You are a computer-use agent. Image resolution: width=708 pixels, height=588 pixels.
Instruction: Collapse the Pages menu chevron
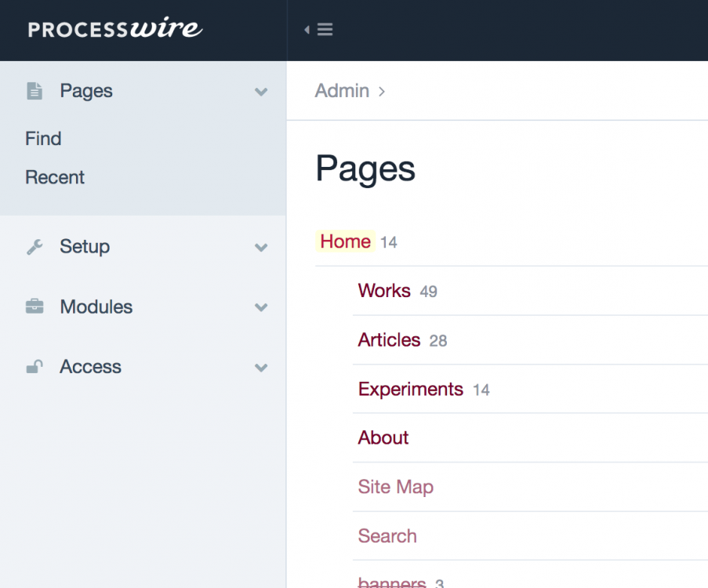261,92
